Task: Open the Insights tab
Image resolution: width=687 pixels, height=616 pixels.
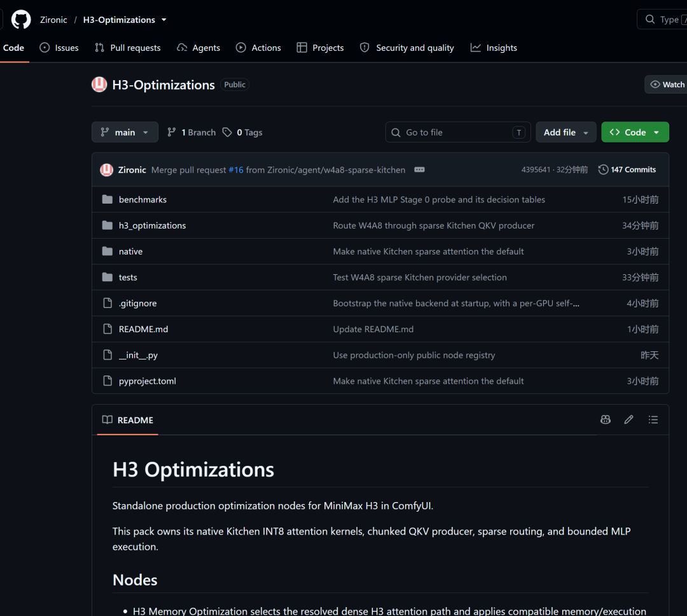Action: (494, 48)
